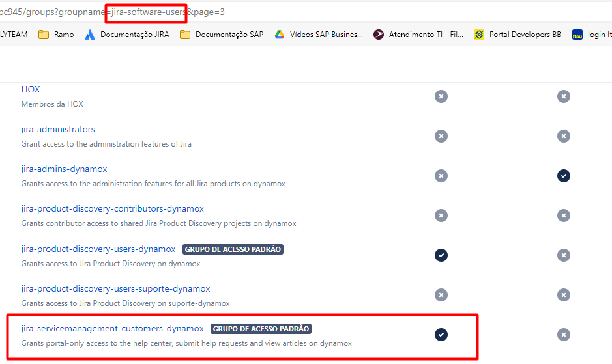Open Documentação JIRA bookmark
This screenshot has height=364, width=612.
pos(127,35)
